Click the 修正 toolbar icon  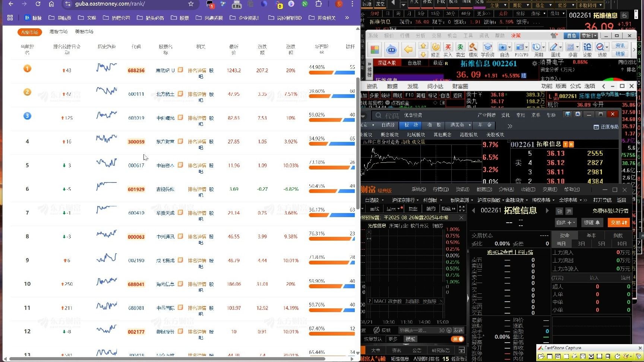[x=436, y=50]
